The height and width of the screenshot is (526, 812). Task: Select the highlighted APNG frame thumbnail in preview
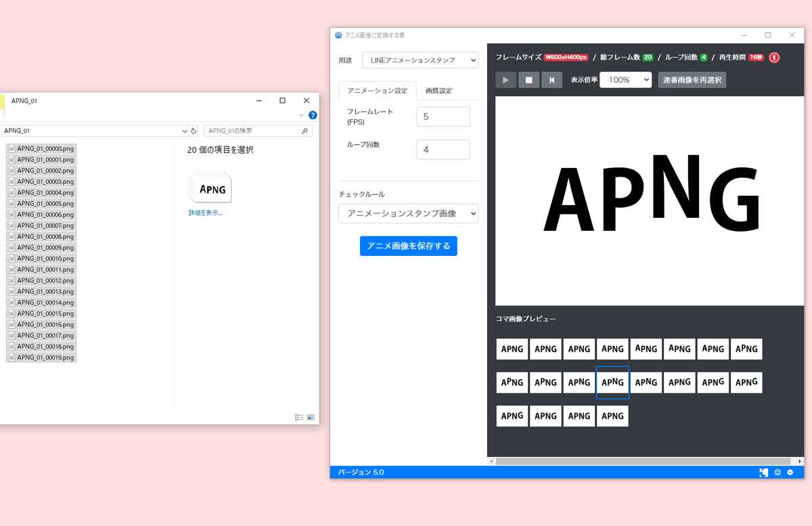click(612, 382)
